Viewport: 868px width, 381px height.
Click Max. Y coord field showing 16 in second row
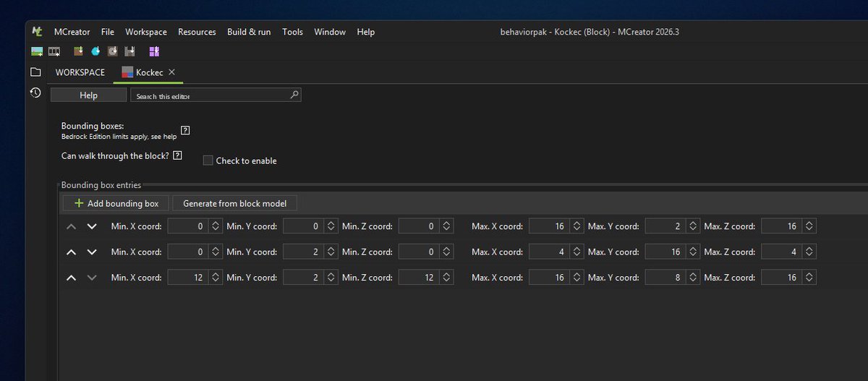[x=665, y=252]
